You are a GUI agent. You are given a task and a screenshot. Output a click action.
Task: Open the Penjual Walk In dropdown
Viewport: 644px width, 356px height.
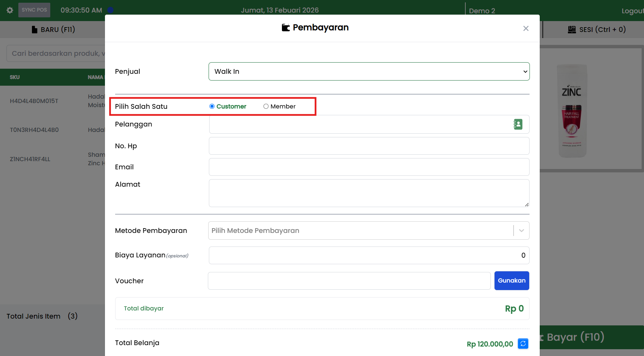(x=369, y=71)
